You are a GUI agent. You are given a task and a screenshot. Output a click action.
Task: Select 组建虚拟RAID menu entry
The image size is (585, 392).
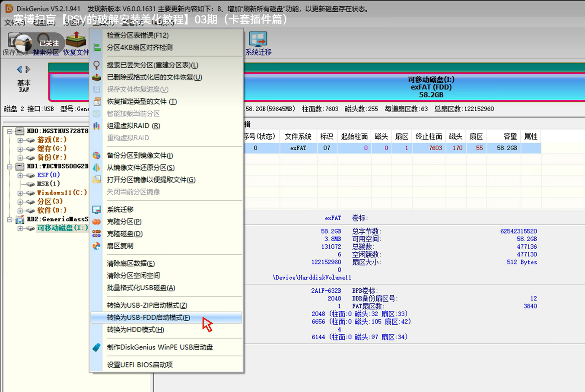click(x=166, y=126)
